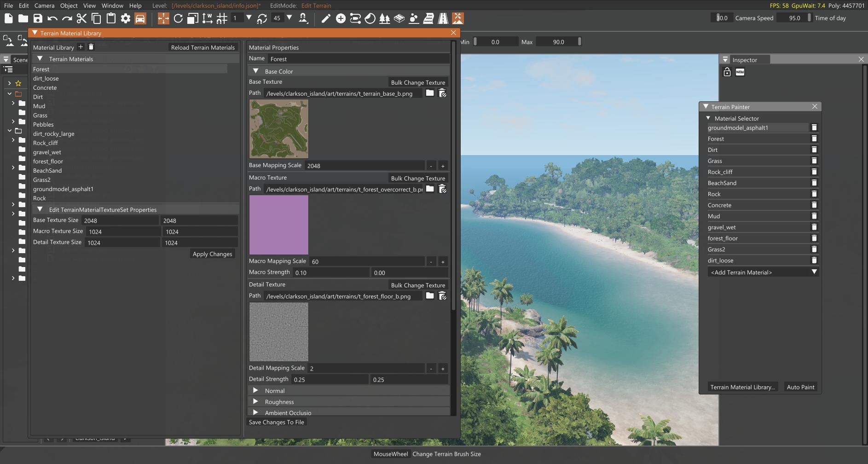Browse for Base Texture path folder icon

coord(430,93)
